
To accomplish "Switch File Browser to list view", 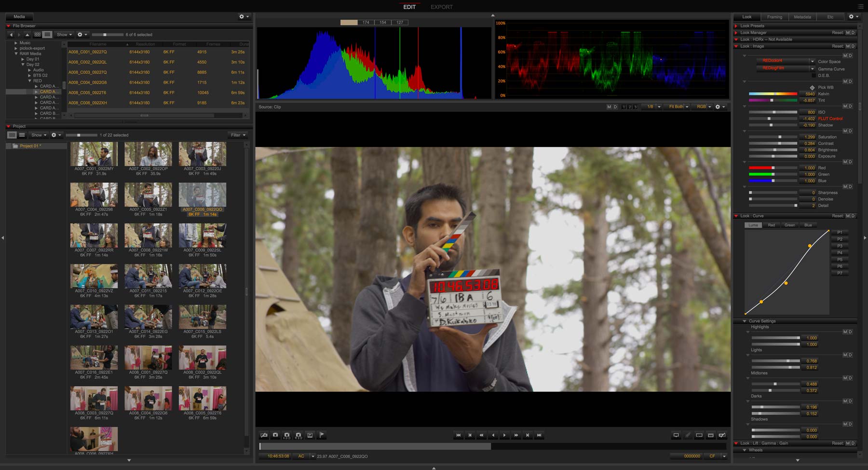I will click(x=47, y=35).
